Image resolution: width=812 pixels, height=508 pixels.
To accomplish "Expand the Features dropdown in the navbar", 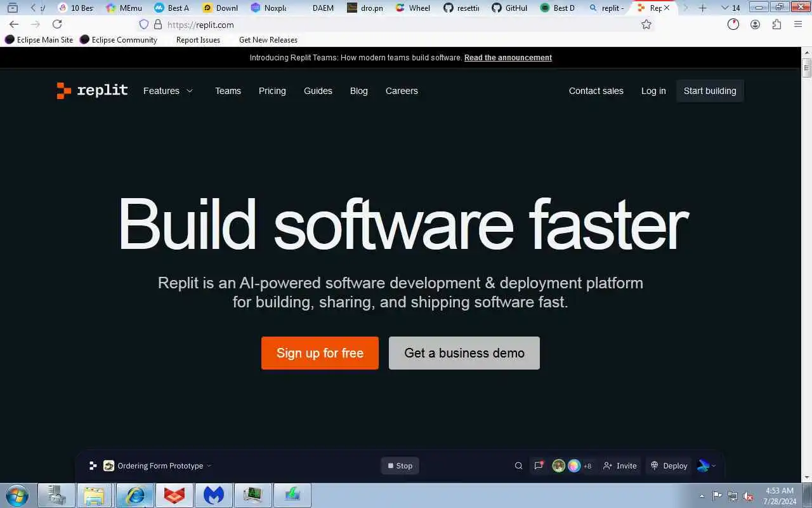I will coord(168,91).
